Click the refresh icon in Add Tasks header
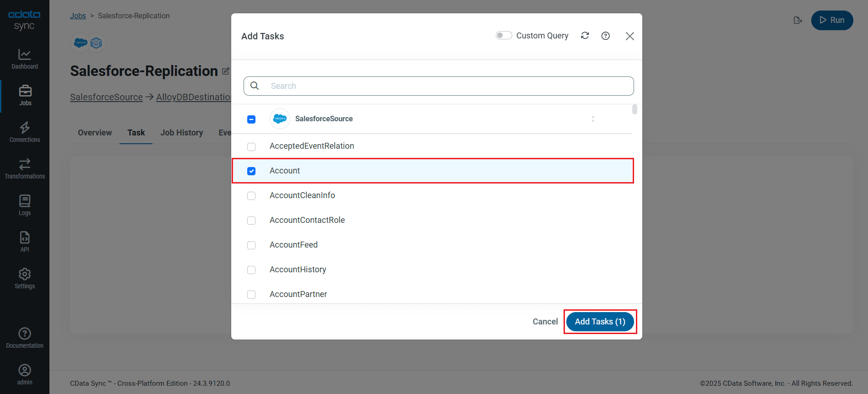Image resolution: width=868 pixels, height=394 pixels. pos(585,36)
